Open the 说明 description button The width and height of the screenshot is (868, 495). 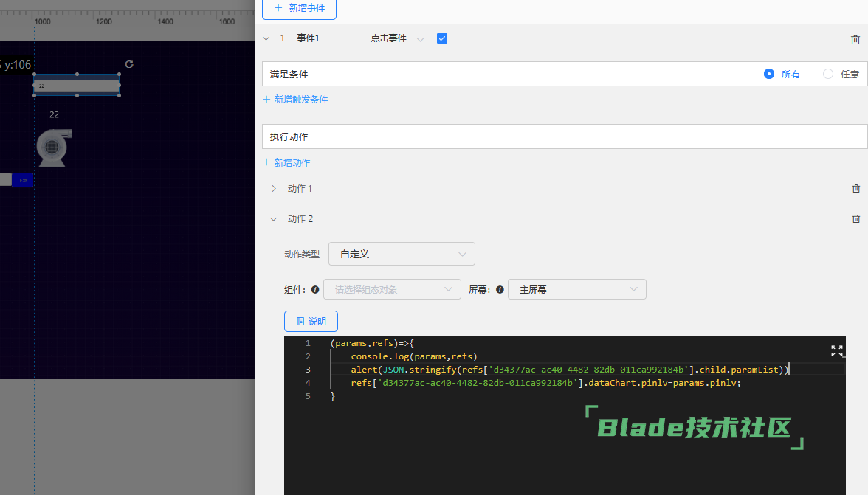click(x=311, y=322)
